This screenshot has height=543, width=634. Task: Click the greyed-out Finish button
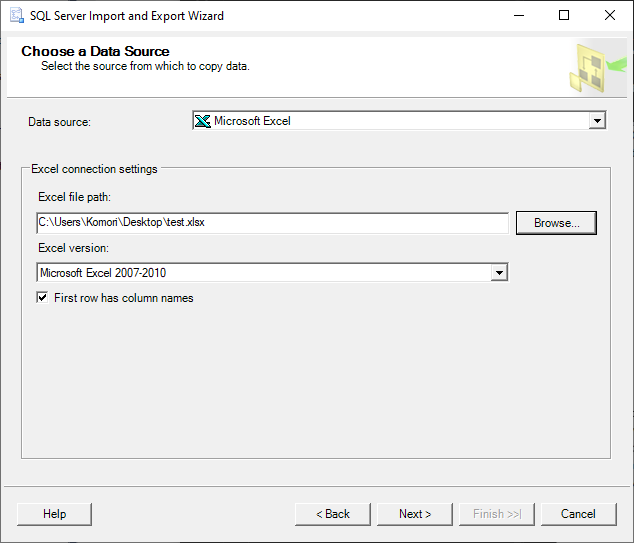[496, 514]
